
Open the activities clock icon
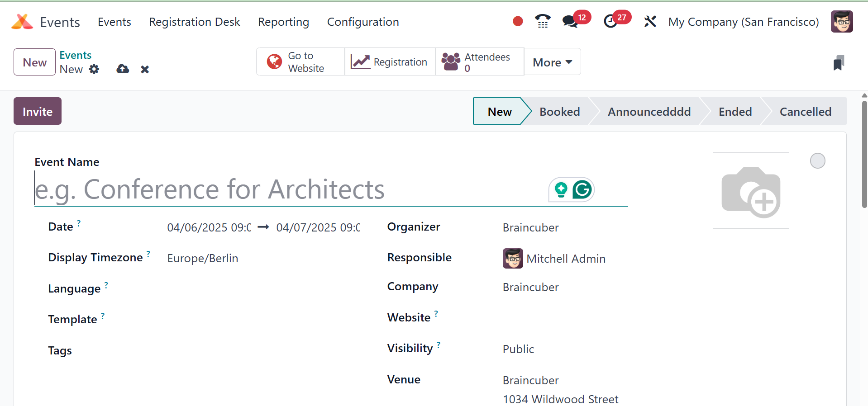point(610,21)
